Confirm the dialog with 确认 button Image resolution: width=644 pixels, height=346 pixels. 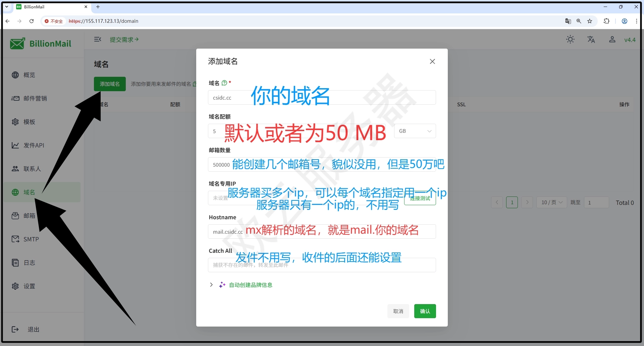click(425, 311)
